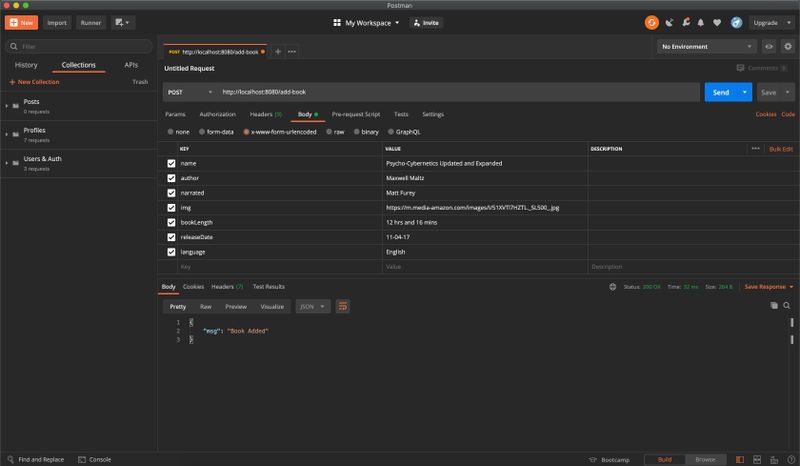Open the Pre-request Script tab
This screenshot has height=466, width=800.
click(356, 114)
